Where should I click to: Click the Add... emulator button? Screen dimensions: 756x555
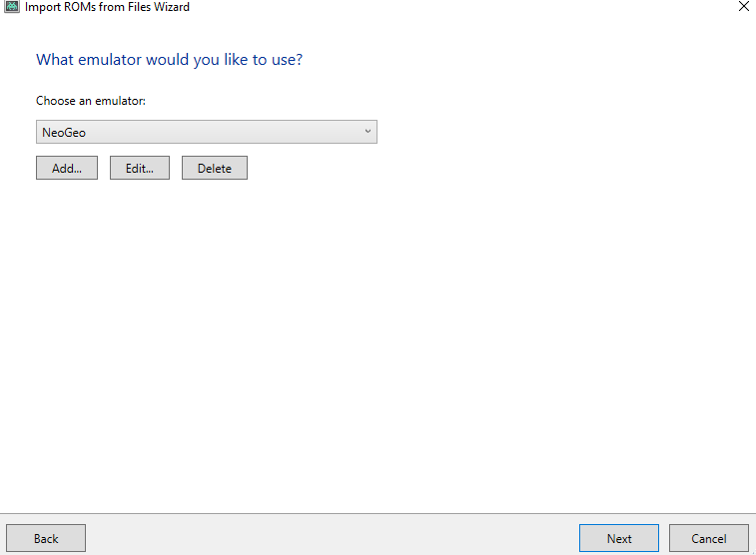pos(67,168)
